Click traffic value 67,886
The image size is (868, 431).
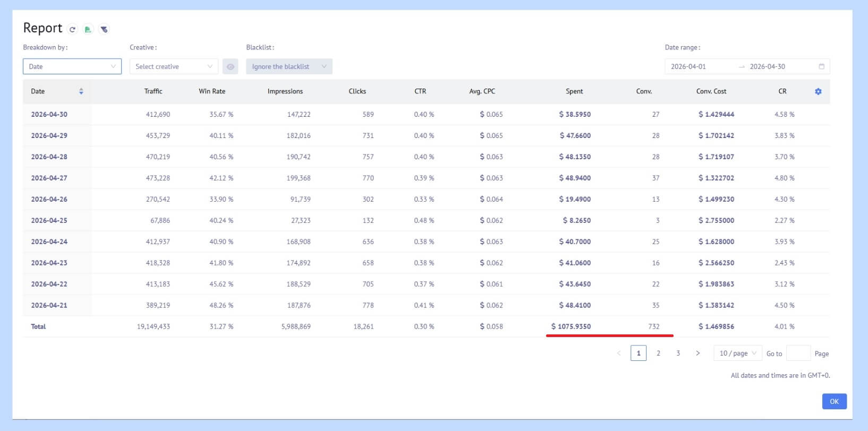coord(160,220)
